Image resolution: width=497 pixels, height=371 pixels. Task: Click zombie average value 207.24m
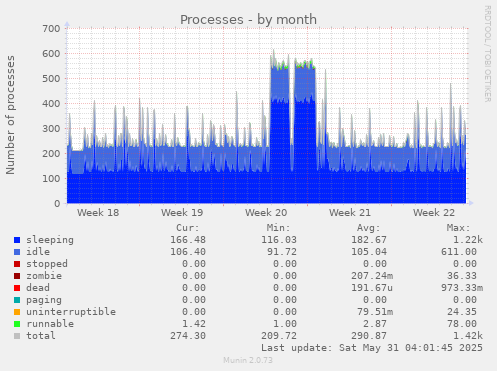372,276
